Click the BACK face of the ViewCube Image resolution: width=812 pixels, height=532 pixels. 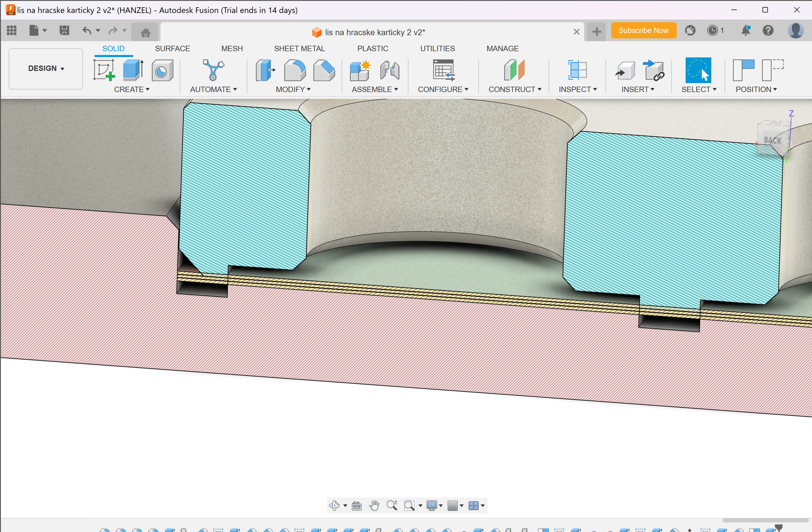click(772, 140)
